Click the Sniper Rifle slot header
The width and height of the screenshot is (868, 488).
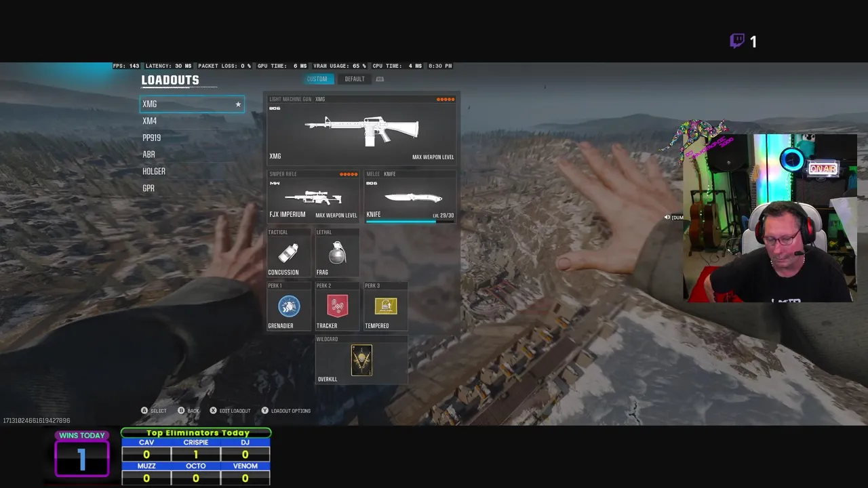(x=283, y=174)
